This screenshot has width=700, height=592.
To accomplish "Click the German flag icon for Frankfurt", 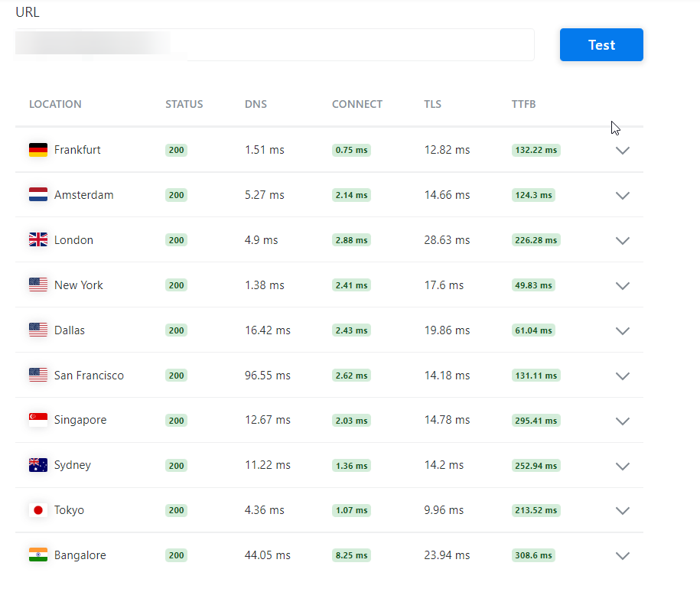I will [x=38, y=150].
